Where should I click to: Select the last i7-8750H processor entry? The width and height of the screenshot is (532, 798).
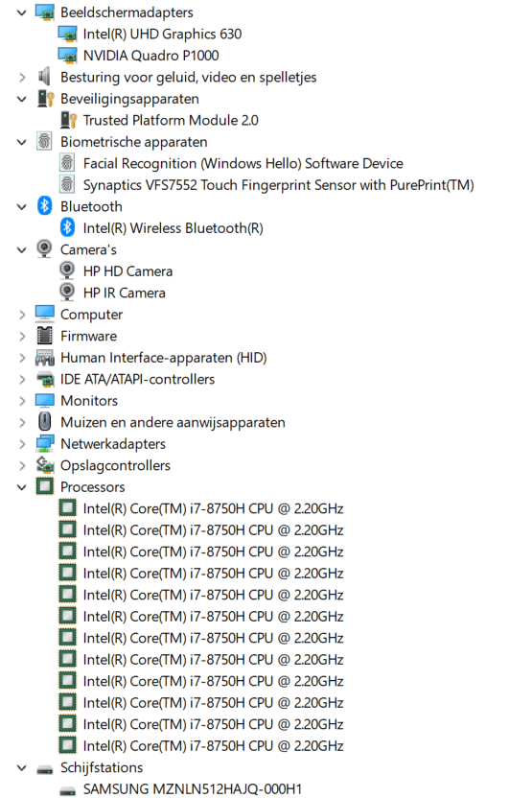click(x=213, y=746)
